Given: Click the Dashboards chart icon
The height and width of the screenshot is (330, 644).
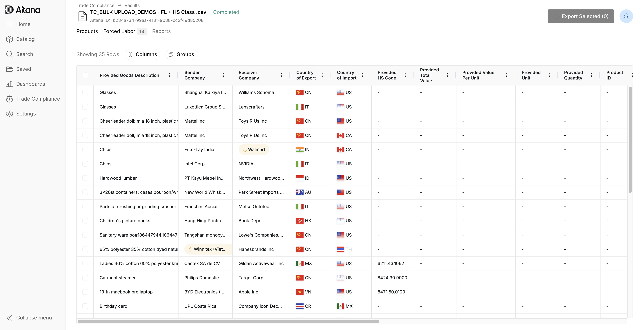Looking at the screenshot, I should pos(9,84).
